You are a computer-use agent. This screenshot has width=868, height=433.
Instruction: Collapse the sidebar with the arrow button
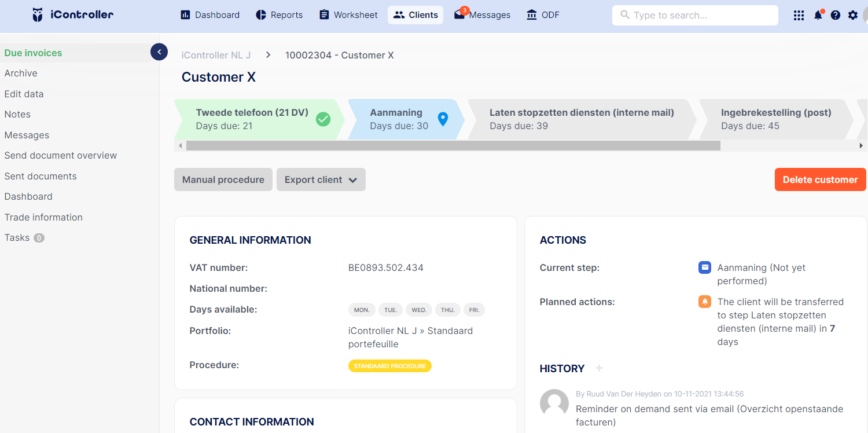pyautogui.click(x=159, y=52)
